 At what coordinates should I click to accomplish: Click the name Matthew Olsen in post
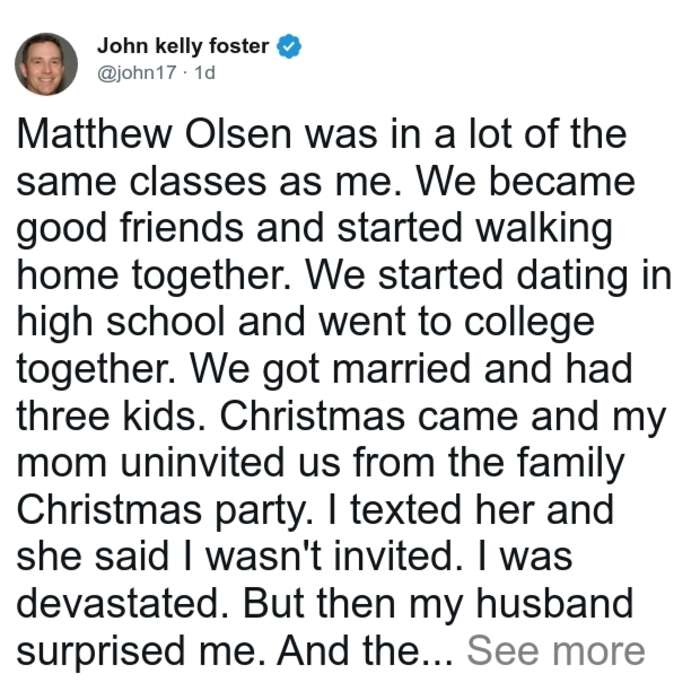[154, 134]
